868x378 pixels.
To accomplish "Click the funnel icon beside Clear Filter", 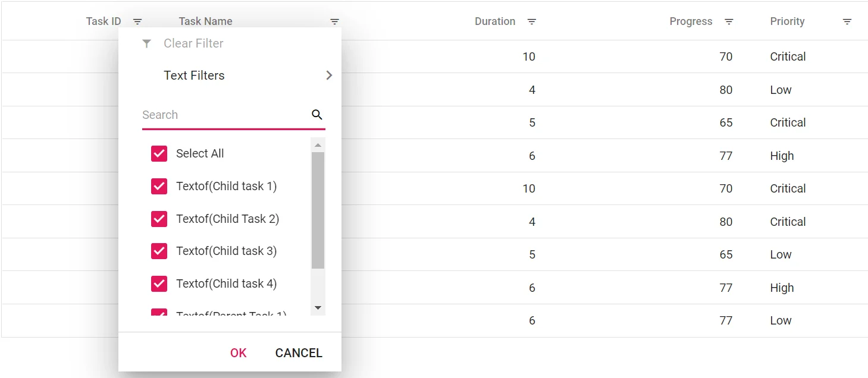I will click(x=146, y=43).
